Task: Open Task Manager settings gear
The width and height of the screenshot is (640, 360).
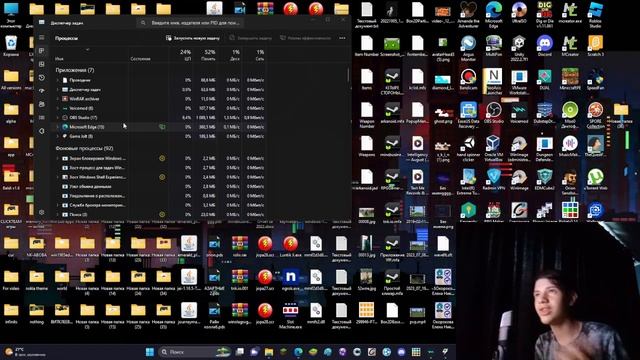Action: [42, 212]
